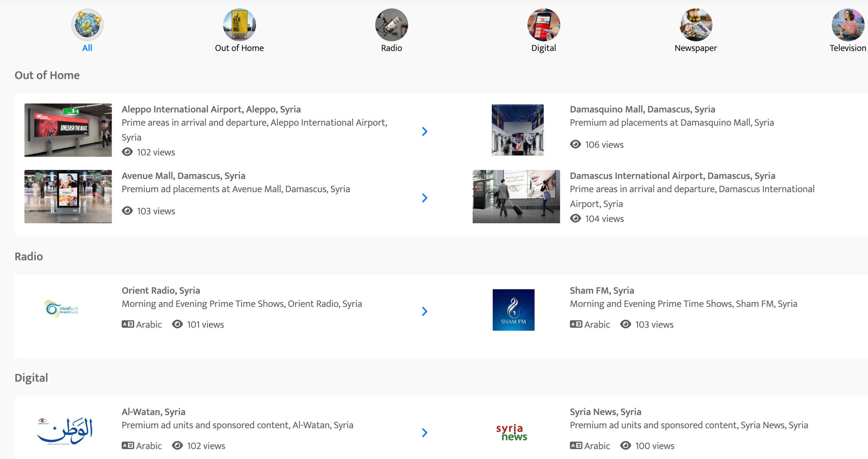Click the Orient Radio logo
Screen dimensions: 868x459
coord(62,308)
